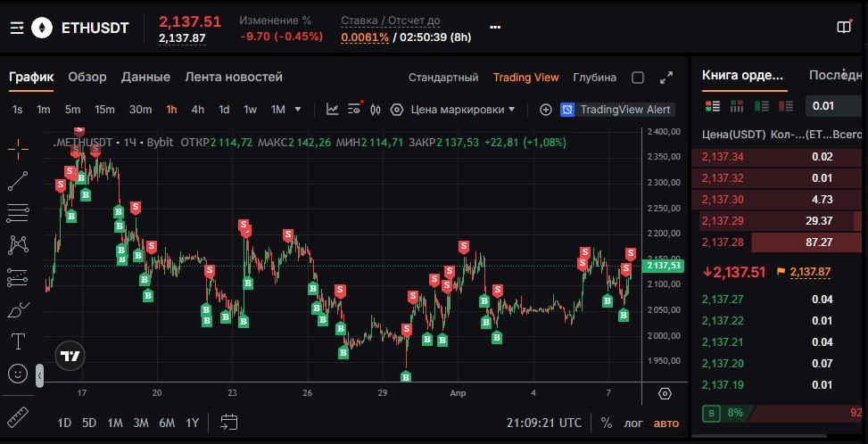Select the forecast and measurement tool
868x444 pixels.
[18, 277]
